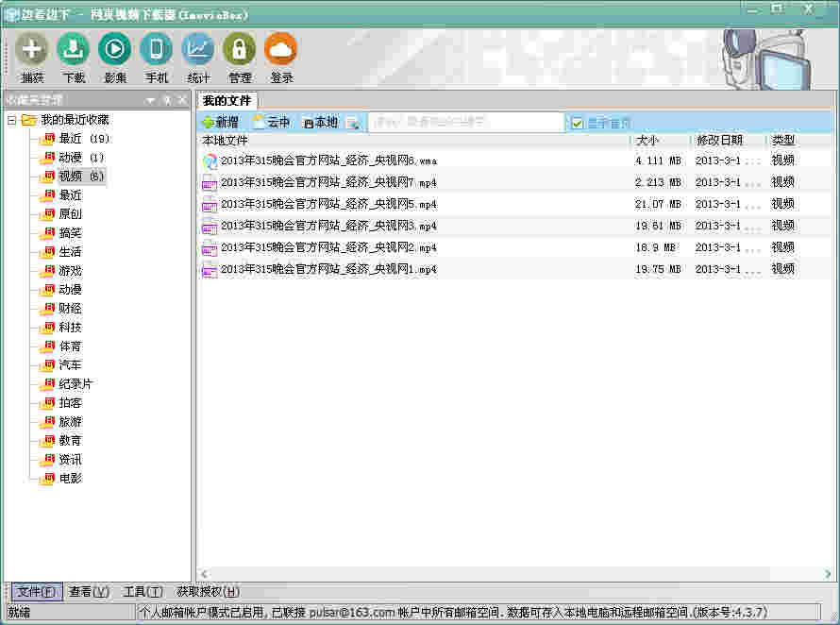Image resolution: width=840 pixels, height=625 pixels.
Task: Toggle the 显示首页 checkbox
Action: click(578, 123)
